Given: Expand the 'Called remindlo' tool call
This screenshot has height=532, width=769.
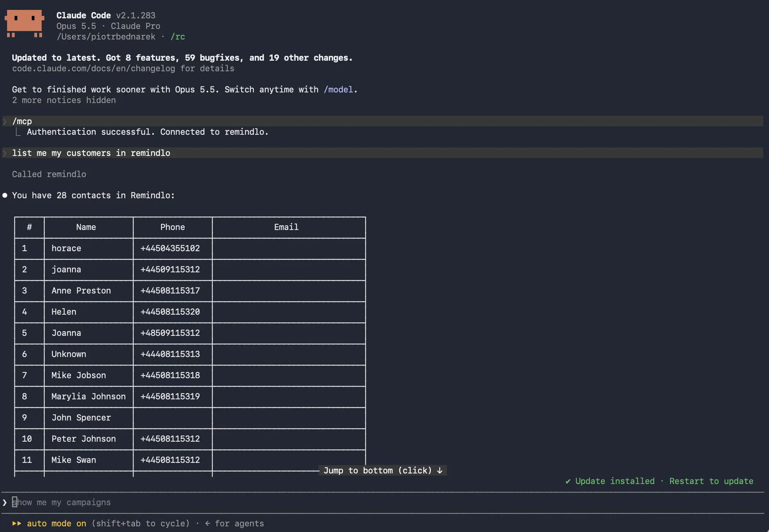Looking at the screenshot, I should [x=49, y=174].
